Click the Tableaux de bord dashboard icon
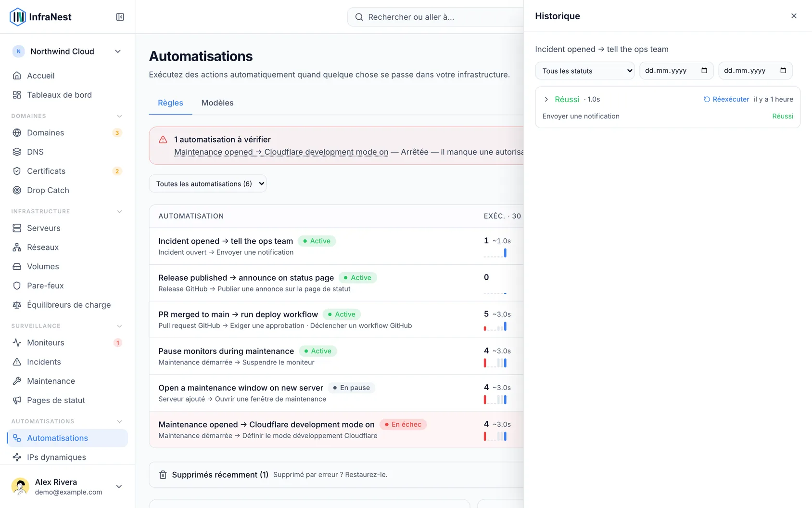 click(17, 95)
